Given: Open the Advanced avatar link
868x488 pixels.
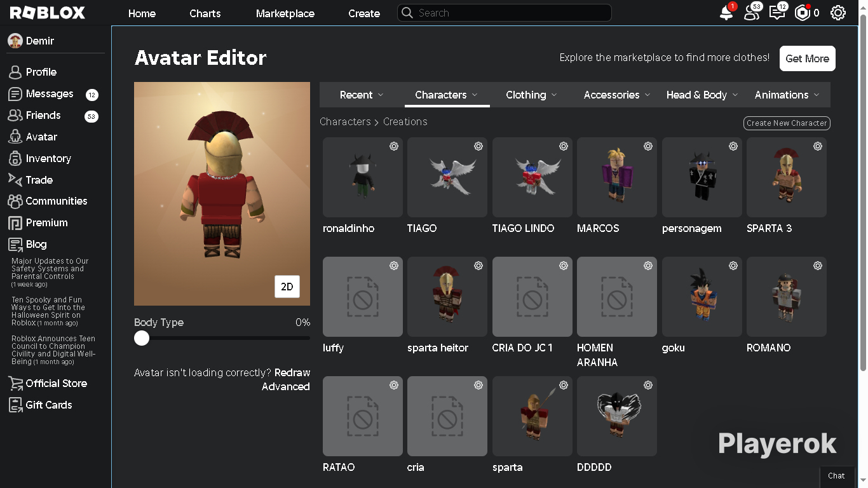Looking at the screenshot, I should (286, 386).
